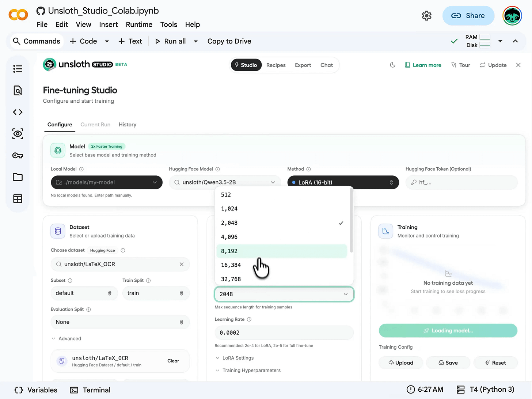Open the Local Model dropdown
532x399 pixels.
coord(107,182)
